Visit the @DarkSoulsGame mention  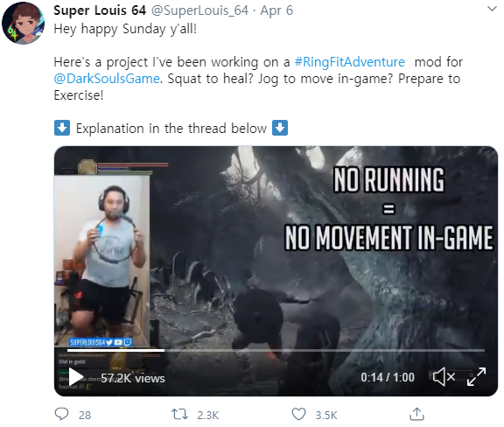click(x=107, y=79)
